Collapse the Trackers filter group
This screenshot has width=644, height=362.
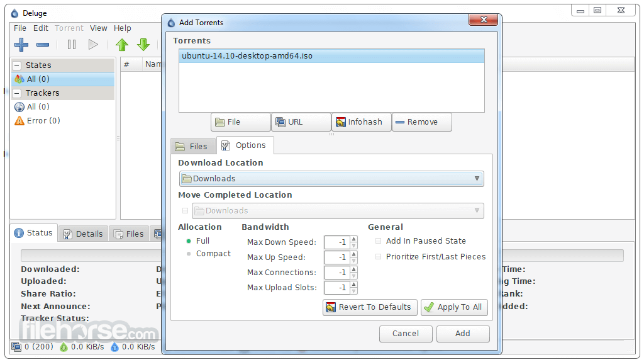click(17, 93)
